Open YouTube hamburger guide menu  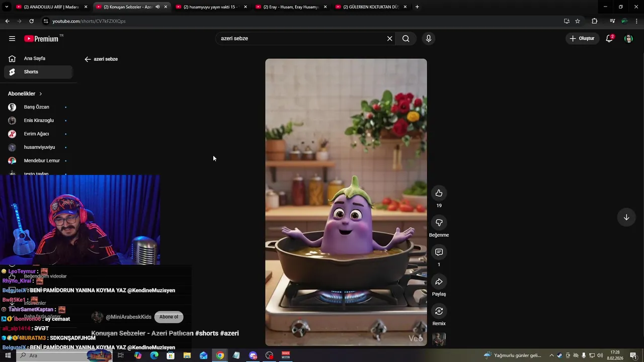(x=12, y=39)
